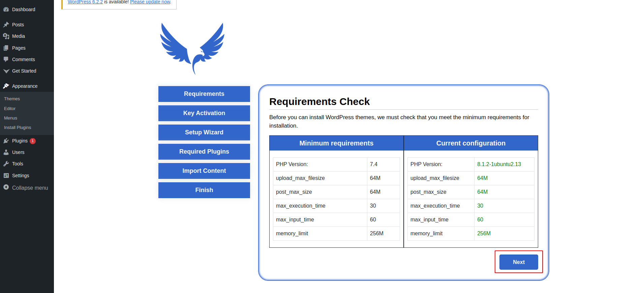Collapse the admin sidebar menu
Viewport: 644px width, 293px height.
(30, 188)
